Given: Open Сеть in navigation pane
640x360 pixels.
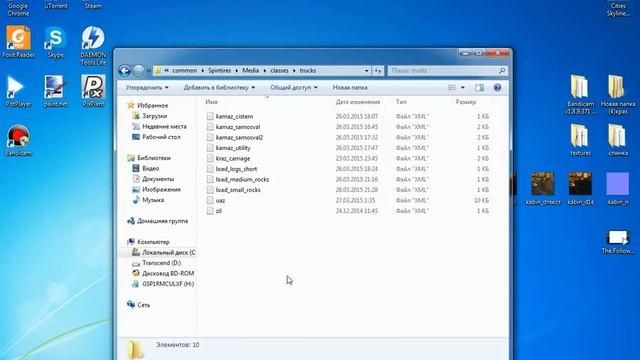Looking at the screenshot, I should point(143,305).
